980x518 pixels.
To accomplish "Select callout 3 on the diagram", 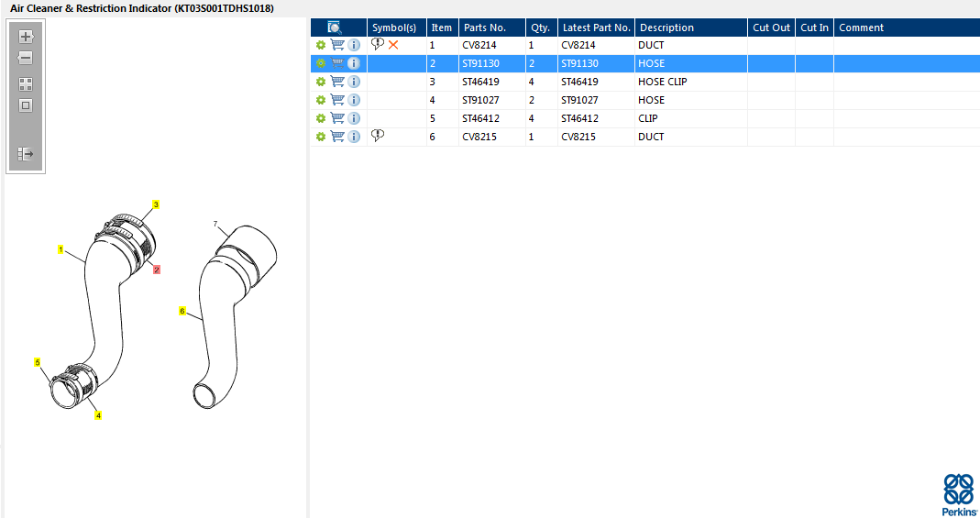I will click(x=156, y=204).
